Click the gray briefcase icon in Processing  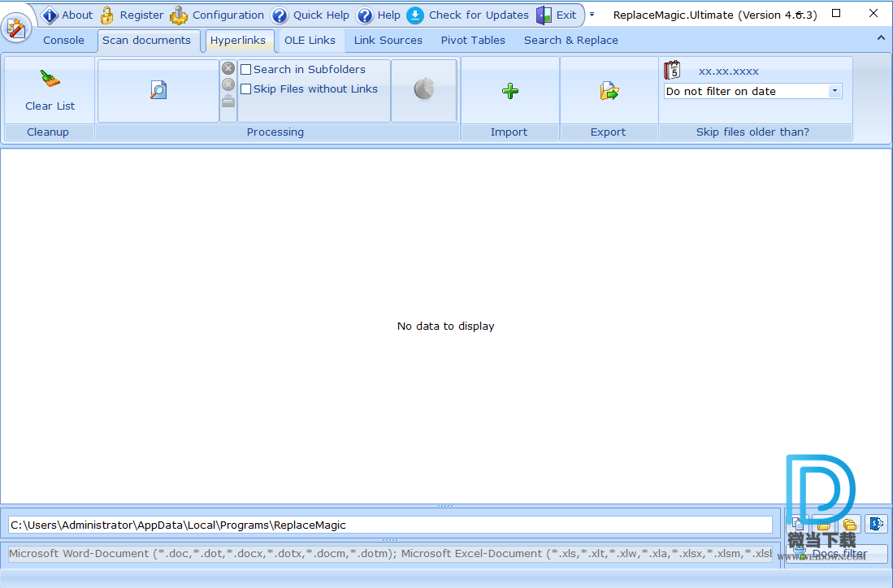click(x=228, y=101)
